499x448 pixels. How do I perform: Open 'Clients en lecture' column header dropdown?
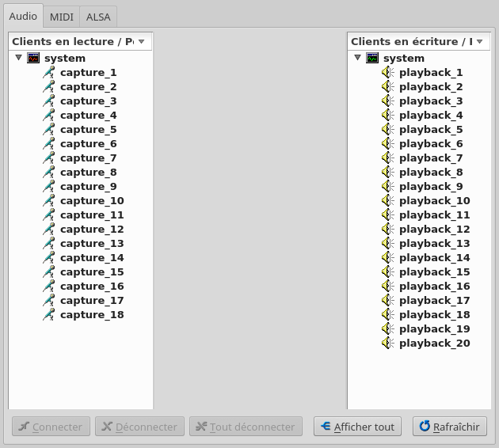(142, 41)
